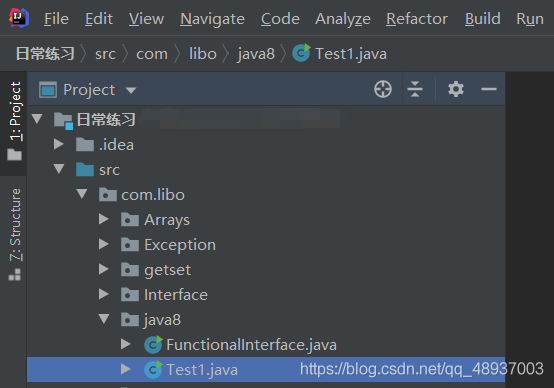
Task: Click the FunctionalInterface.java class icon
Action: [x=153, y=345]
